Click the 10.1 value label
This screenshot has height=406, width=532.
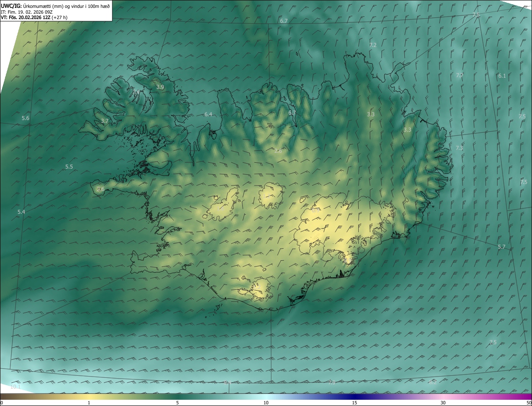(15, 387)
